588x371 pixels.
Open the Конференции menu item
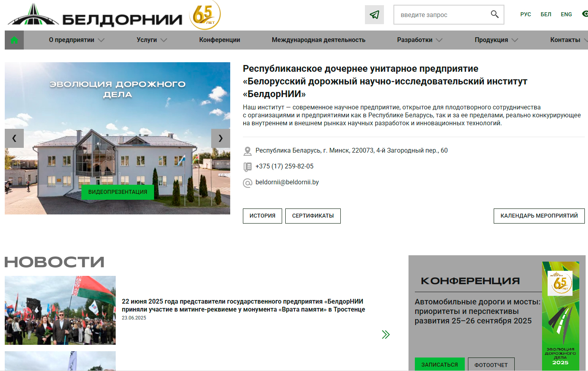tap(220, 40)
